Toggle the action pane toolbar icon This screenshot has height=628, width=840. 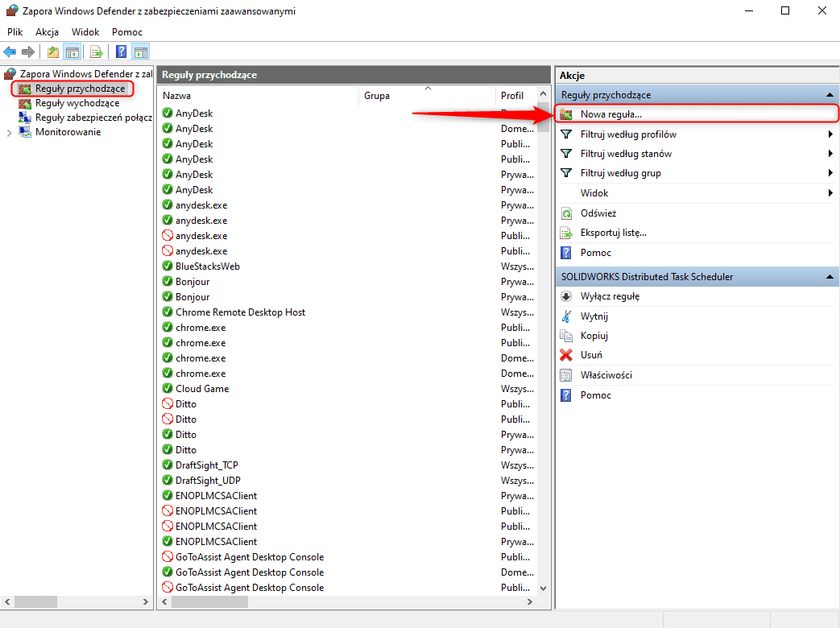tap(141, 52)
